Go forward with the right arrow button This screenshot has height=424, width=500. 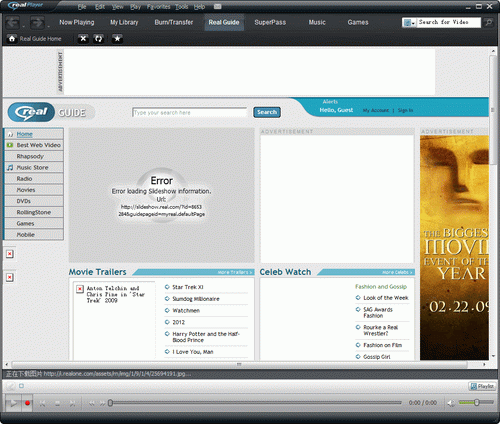click(x=37, y=23)
